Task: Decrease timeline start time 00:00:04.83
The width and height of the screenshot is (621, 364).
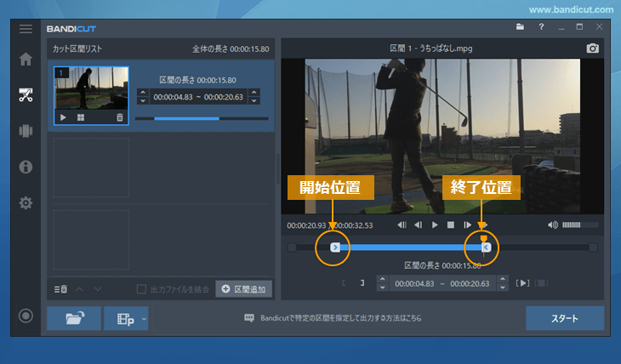Action: coord(382,287)
